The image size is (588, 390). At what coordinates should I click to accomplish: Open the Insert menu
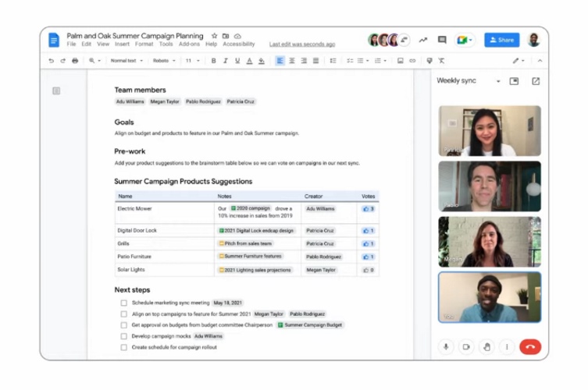(122, 44)
